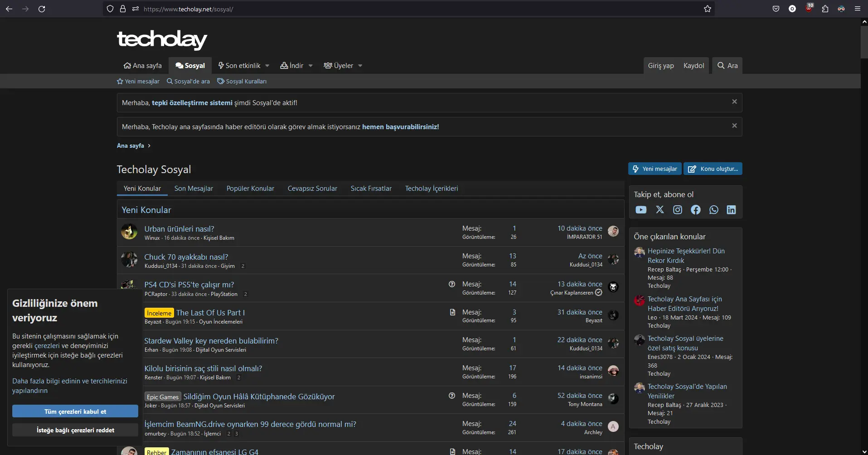Accept all cookies with Tüm çerezleri kabul et
The width and height of the screenshot is (868, 455).
pyautogui.click(x=75, y=411)
